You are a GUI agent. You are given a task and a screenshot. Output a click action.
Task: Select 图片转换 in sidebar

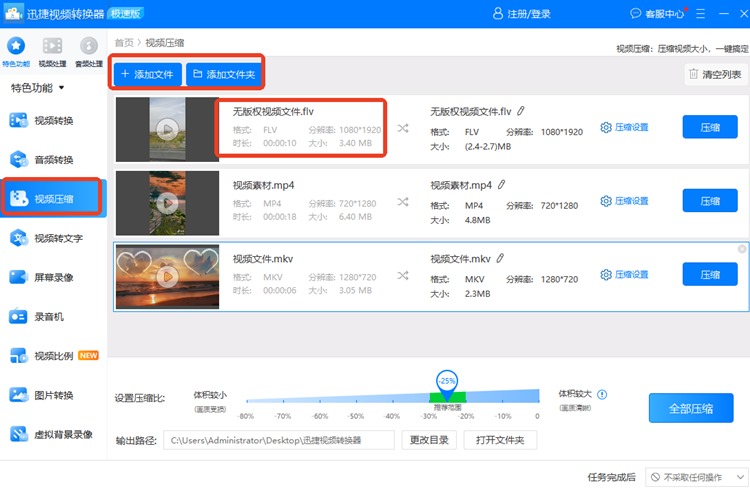point(53,395)
